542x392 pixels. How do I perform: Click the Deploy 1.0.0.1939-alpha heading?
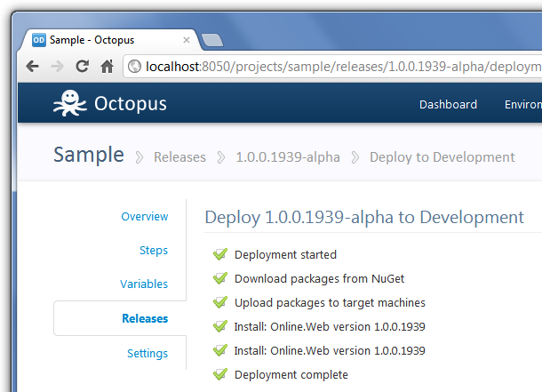point(364,218)
